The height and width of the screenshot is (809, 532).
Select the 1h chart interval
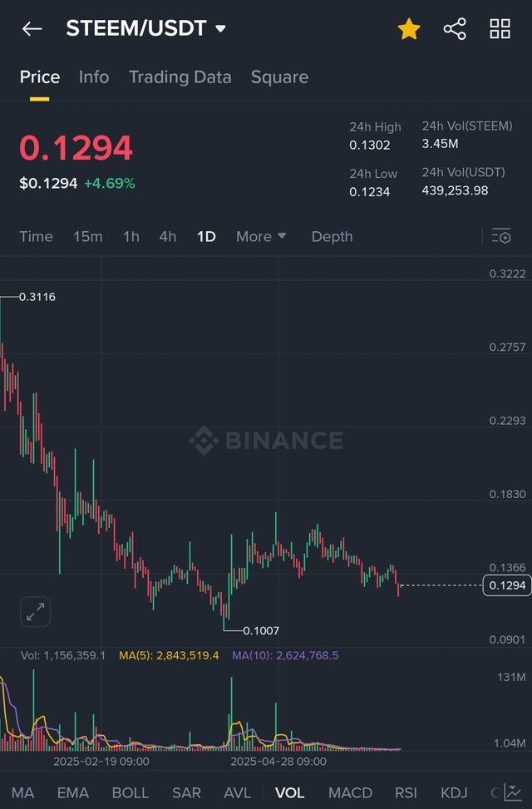point(131,236)
